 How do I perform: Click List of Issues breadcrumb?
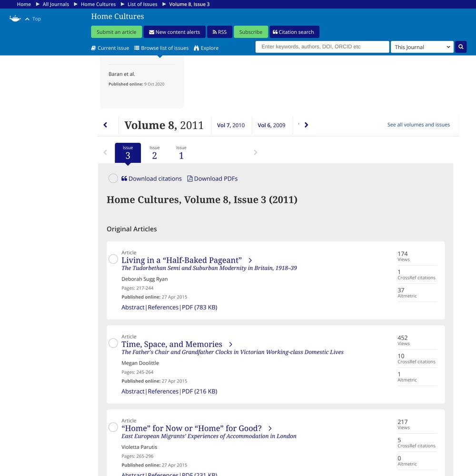[x=142, y=4]
